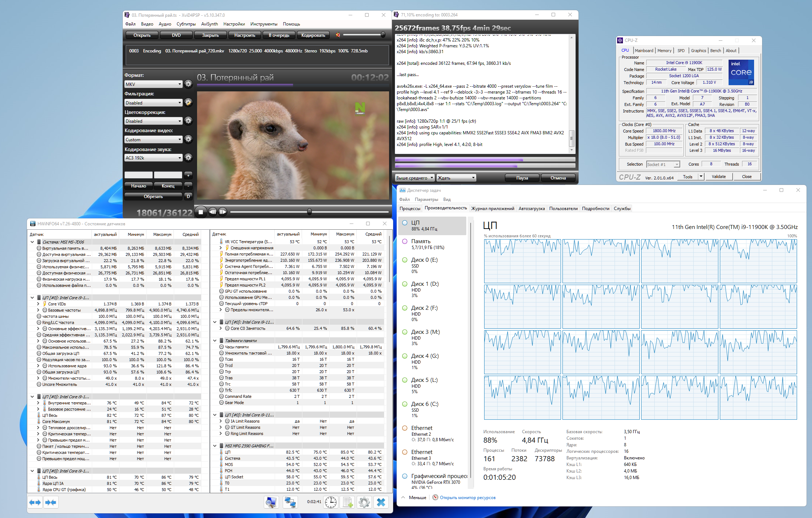Click the Пауза button
The image size is (812, 518).
(x=522, y=178)
